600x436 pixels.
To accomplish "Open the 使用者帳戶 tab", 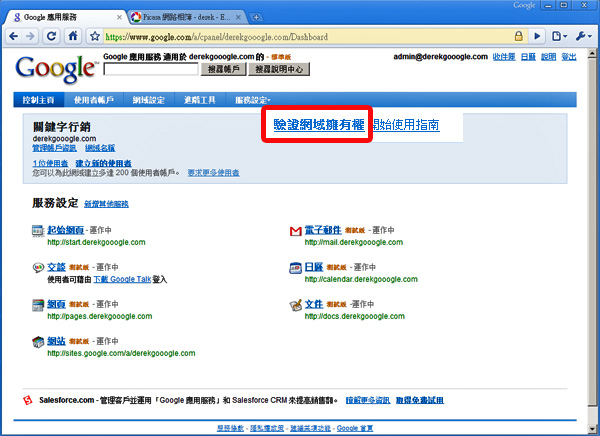I will 94,100.
